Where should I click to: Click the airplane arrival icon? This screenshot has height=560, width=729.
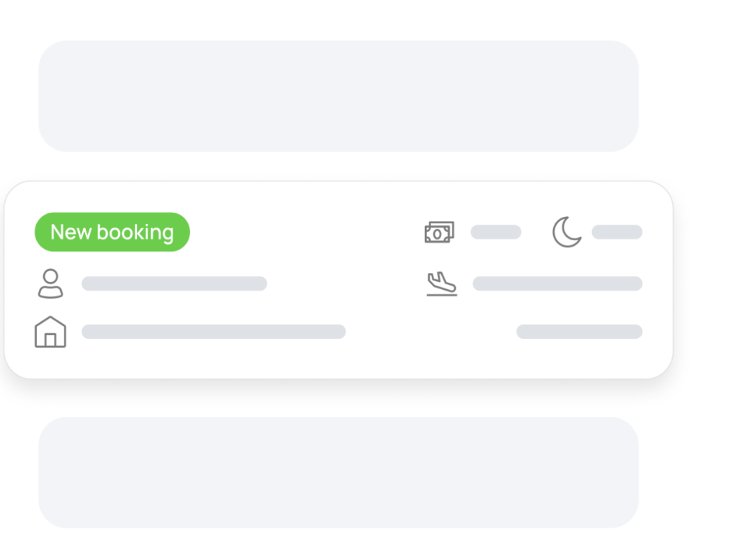pyautogui.click(x=442, y=284)
